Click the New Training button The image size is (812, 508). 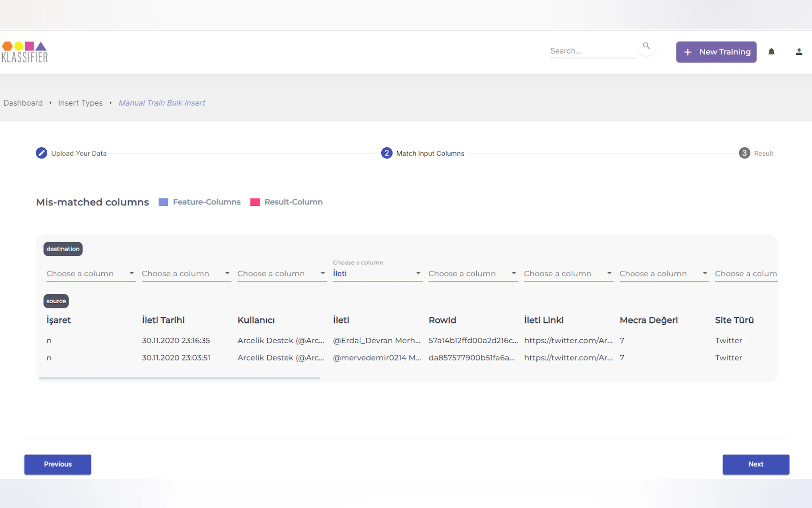pos(716,52)
